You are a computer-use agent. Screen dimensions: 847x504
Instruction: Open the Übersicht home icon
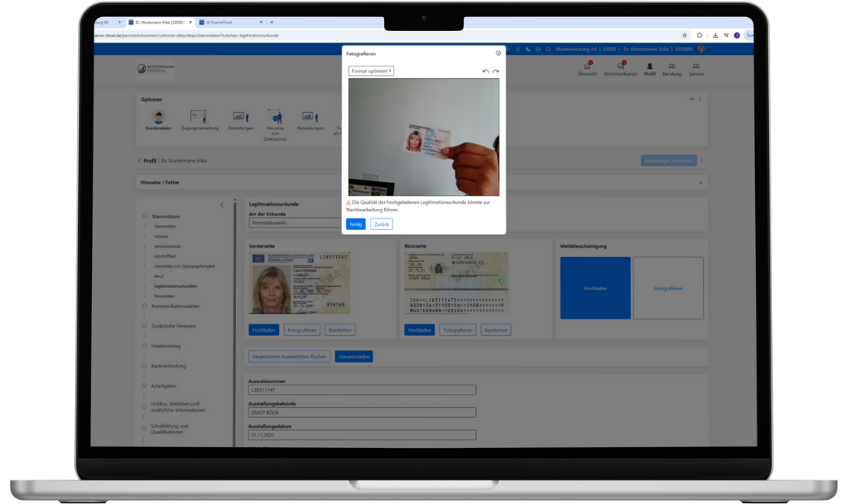click(587, 68)
